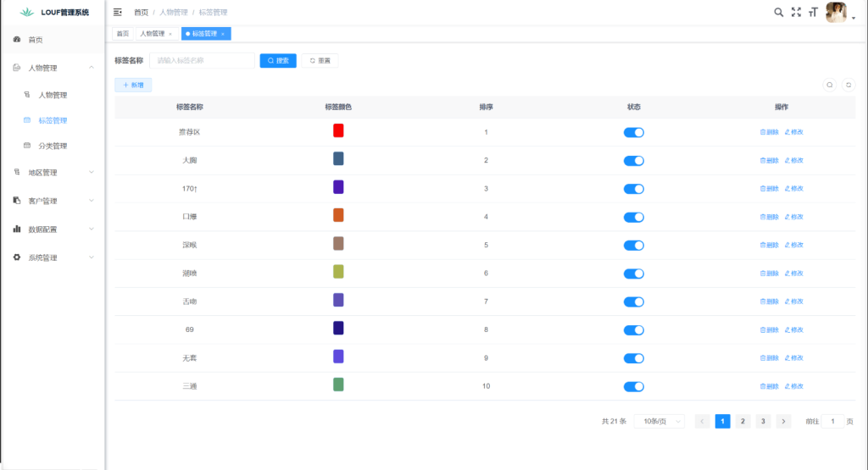Viewport: 868px width, 470px height.
Task: Delete the 大胸 tag row
Action: 769,160
